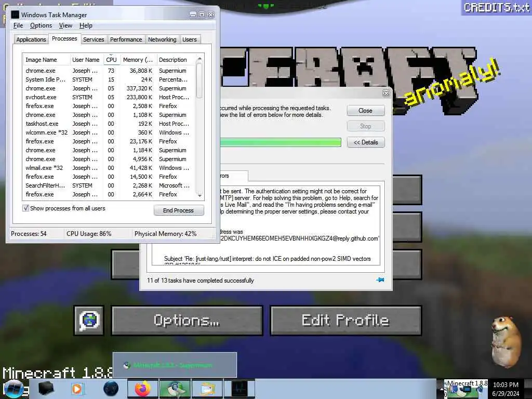Click the End Process button
Screen dimensions: 532x399
179,210
